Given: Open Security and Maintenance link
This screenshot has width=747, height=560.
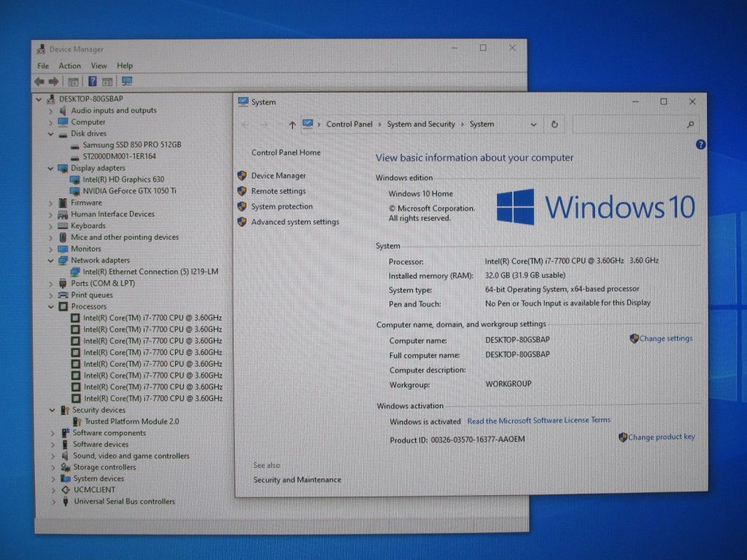Looking at the screenshot, I should [x=298, y=480].
